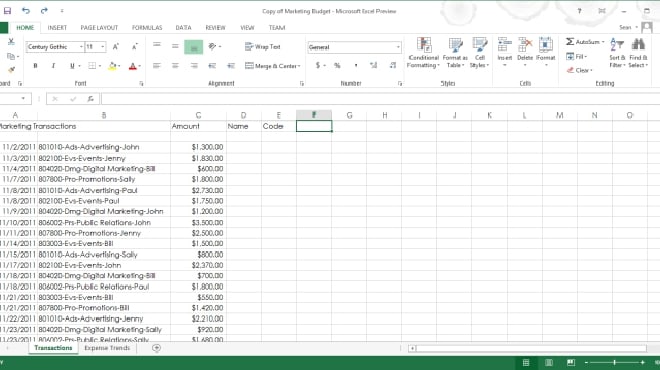Click the Clear button

(579, 70)
